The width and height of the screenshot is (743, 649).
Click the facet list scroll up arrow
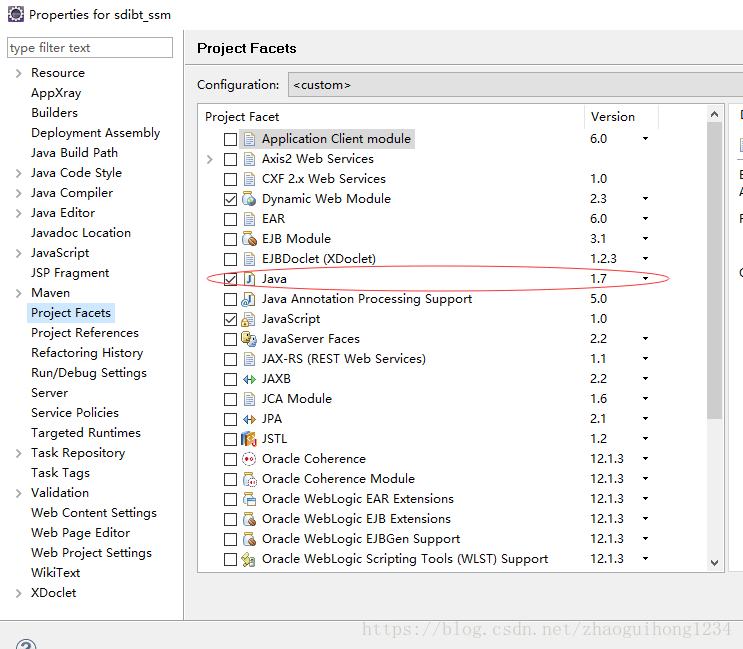[715, 114]
